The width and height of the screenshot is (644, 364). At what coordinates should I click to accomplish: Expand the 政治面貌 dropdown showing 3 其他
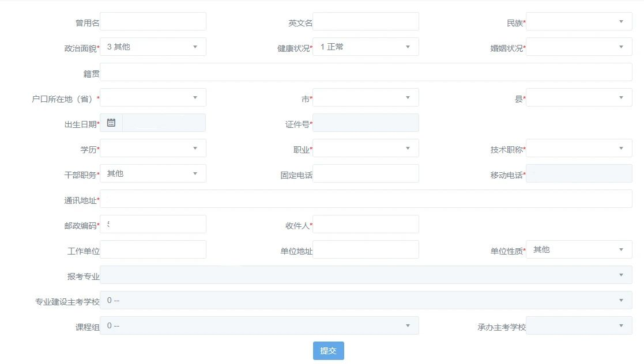point(153,47)
